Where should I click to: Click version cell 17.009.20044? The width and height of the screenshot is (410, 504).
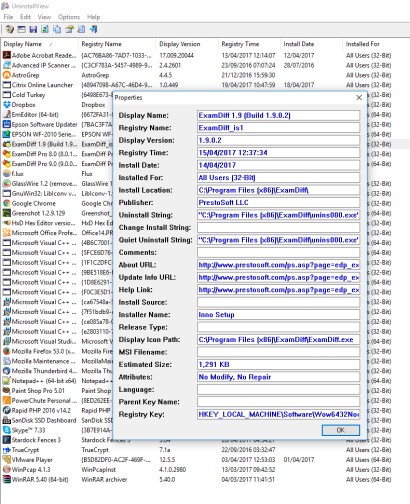(176, 55)
